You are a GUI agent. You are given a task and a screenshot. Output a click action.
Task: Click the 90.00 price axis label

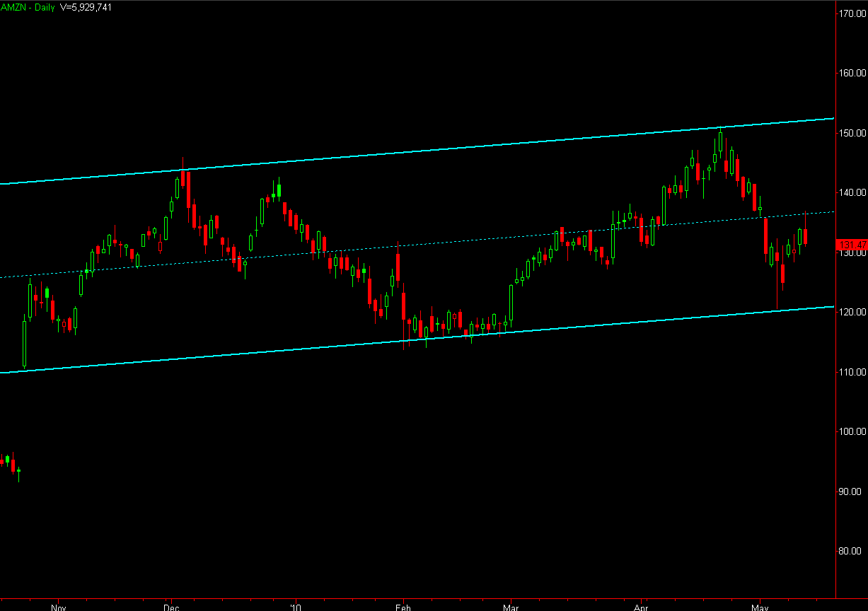pyautogui.click(x=852, y=491)
